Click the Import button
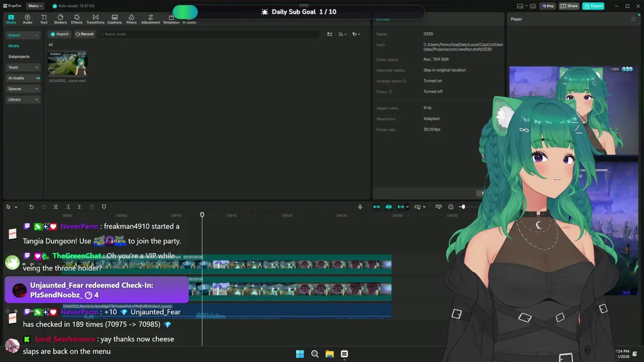The height and width of the screenshot is (362, 644). coord(59,34)
